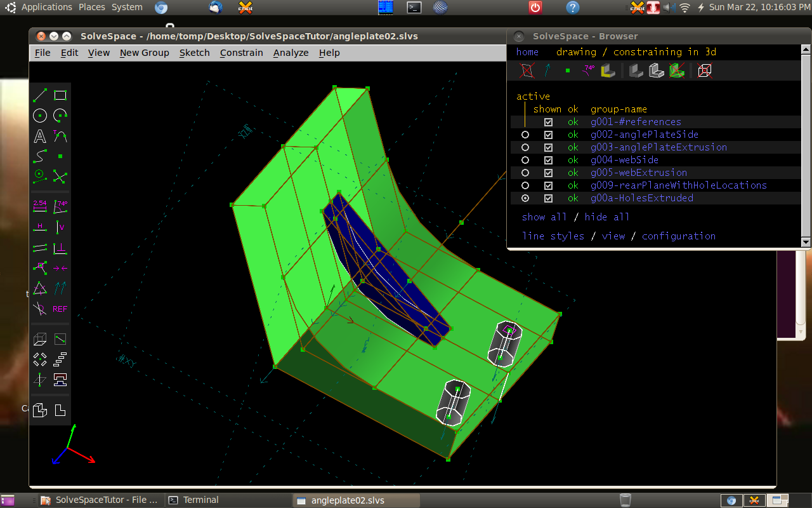Uncheck shown box for g002-anglePlateSide
Screen dimensions: 812x508
[548, 135]
